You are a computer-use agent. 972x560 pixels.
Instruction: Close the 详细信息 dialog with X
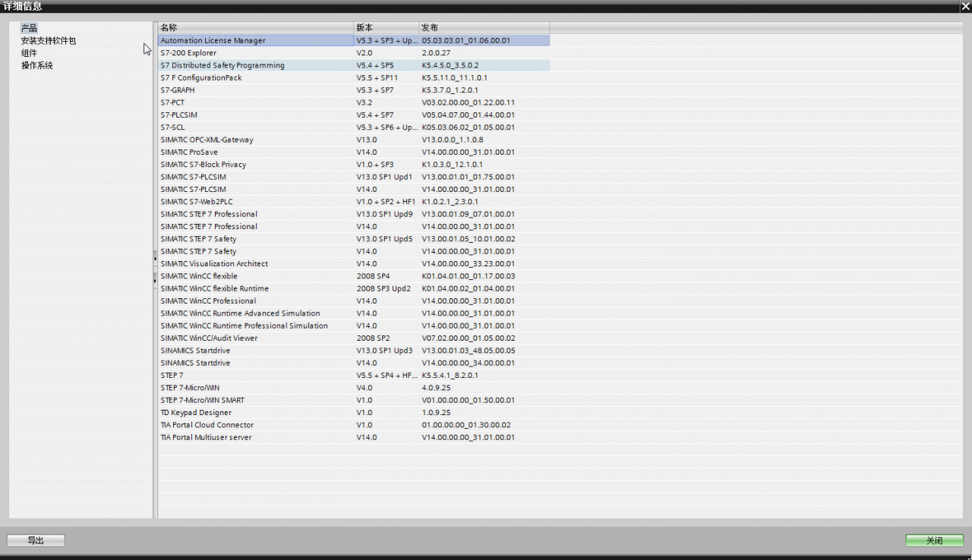tap(965, 6)
